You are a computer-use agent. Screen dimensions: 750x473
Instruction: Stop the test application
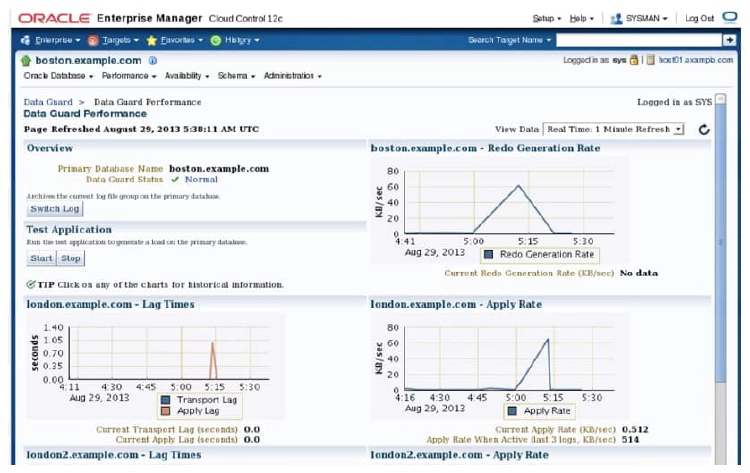[71, 258]
